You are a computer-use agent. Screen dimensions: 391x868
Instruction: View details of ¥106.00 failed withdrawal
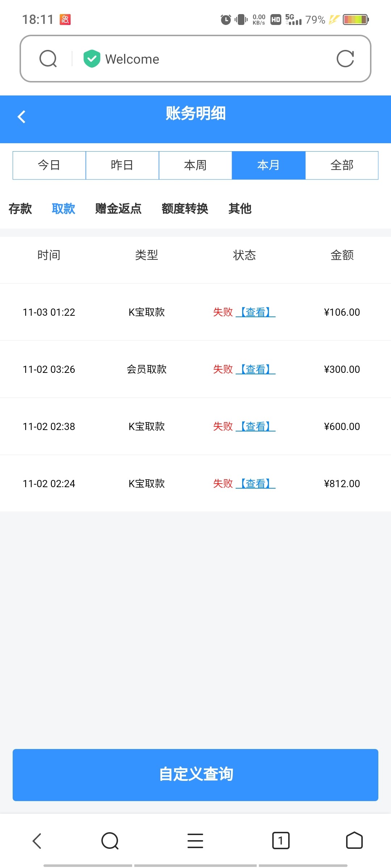click(256, 312)
